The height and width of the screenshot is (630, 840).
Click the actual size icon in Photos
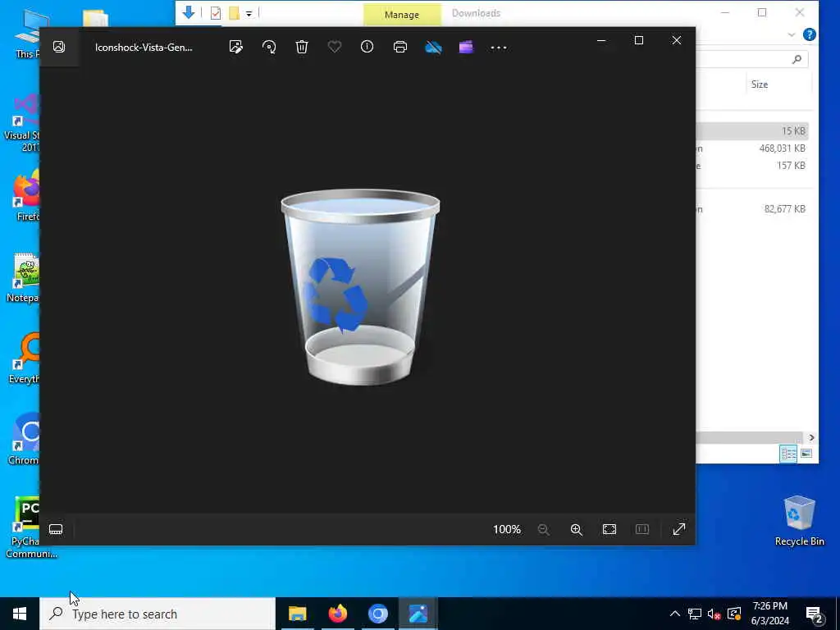(x=641, y=529)
